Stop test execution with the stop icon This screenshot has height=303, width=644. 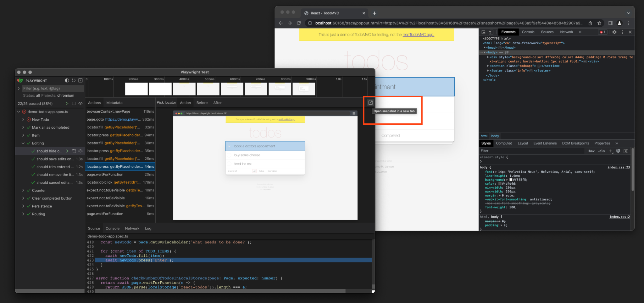[73, 103]
